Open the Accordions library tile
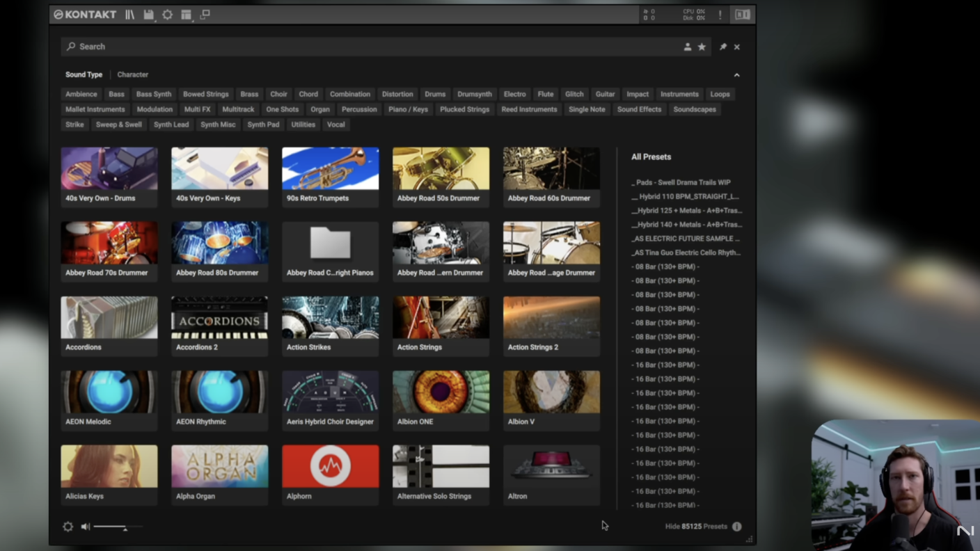 pyautogui.click(x=109, y=326)
